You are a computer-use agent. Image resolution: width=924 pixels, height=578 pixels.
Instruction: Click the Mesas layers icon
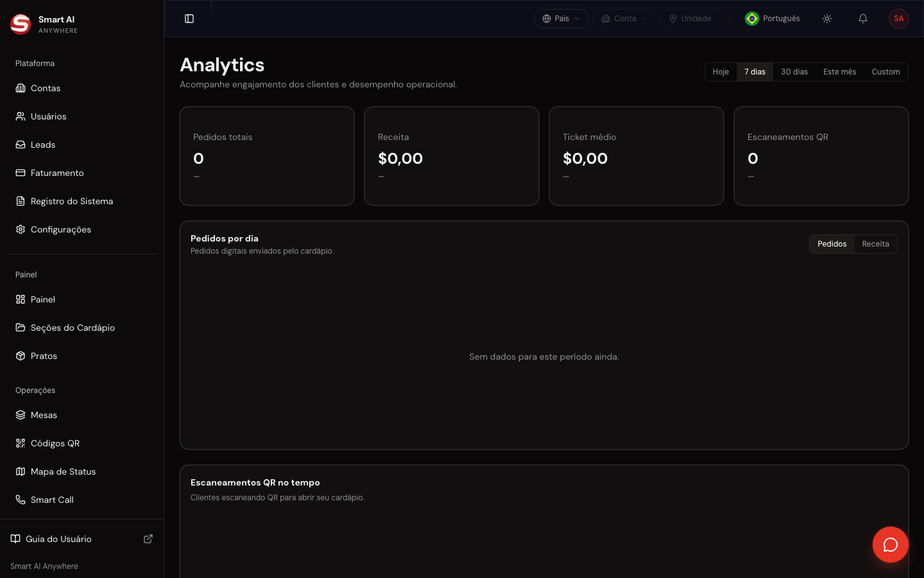(21, 415)
